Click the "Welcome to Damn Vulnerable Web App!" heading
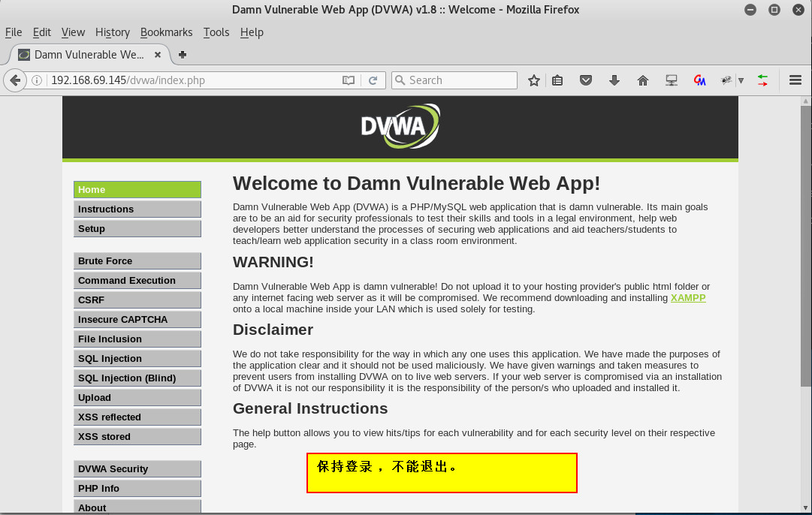 coord(416,184)
